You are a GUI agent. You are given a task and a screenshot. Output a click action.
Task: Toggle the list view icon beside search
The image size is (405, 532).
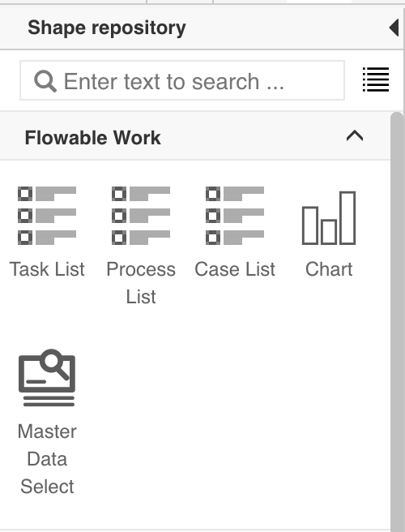[x=376, y=79]
